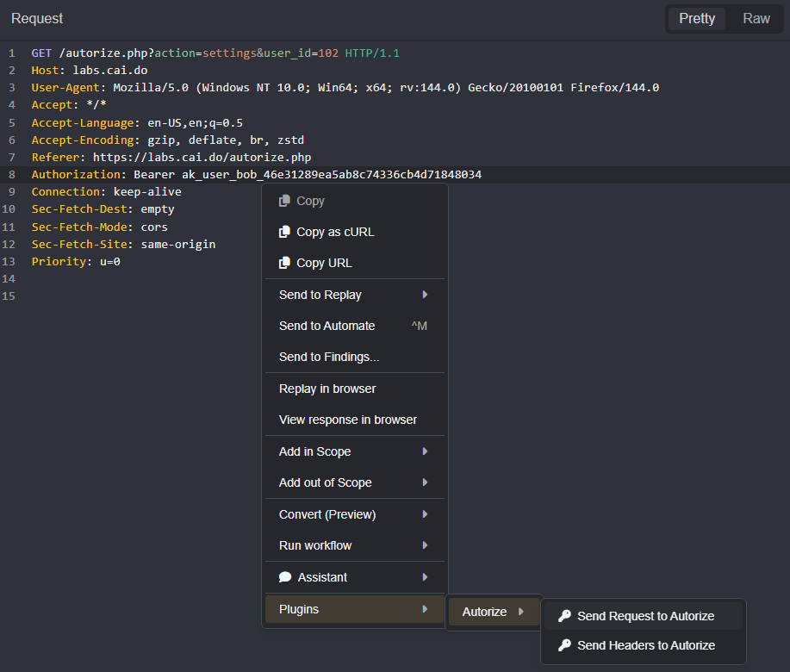
Task: Expand the Run workflow submenu arrow
Action: click(425, 545)
